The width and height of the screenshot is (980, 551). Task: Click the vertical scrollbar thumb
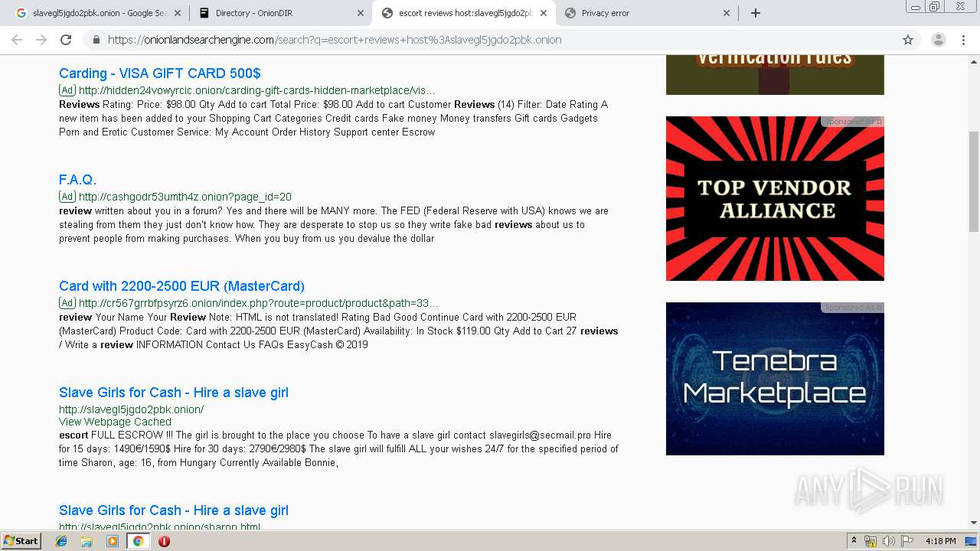[973, 181]
